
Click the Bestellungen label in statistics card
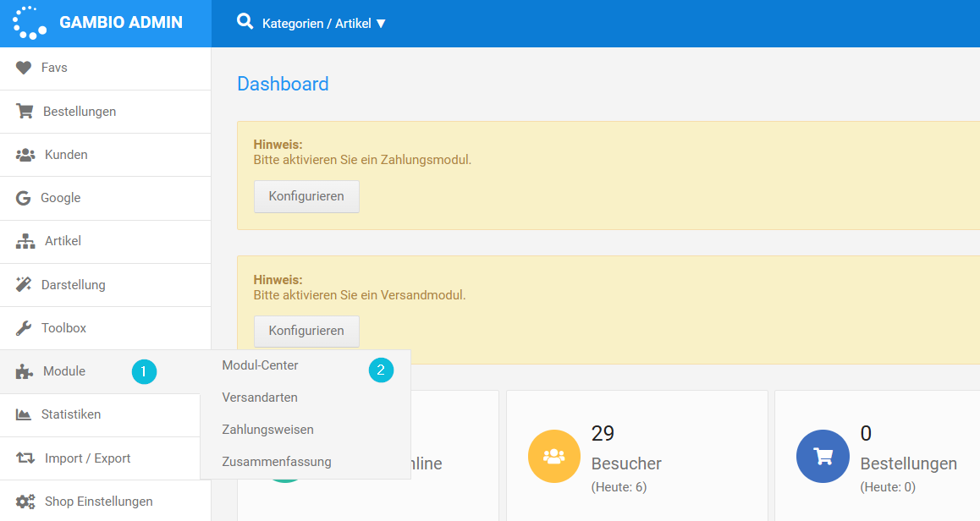(909, 463)
